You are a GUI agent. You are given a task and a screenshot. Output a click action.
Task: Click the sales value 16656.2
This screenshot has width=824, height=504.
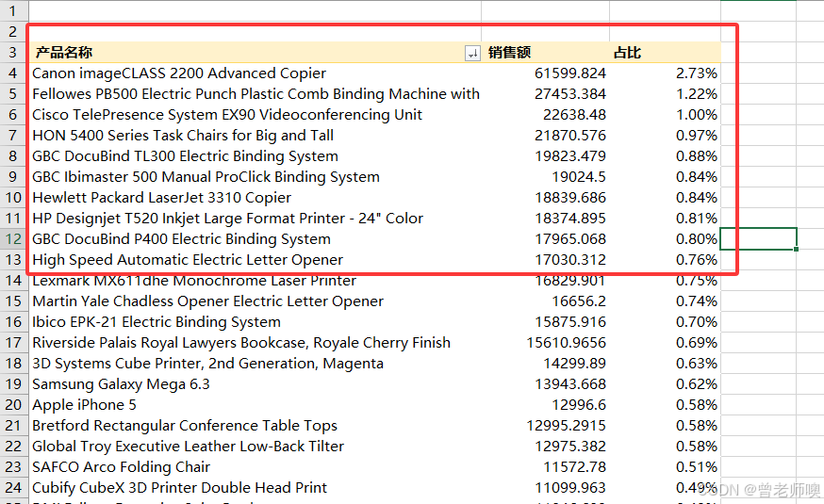pyautogui.click(x=546, y=301)
